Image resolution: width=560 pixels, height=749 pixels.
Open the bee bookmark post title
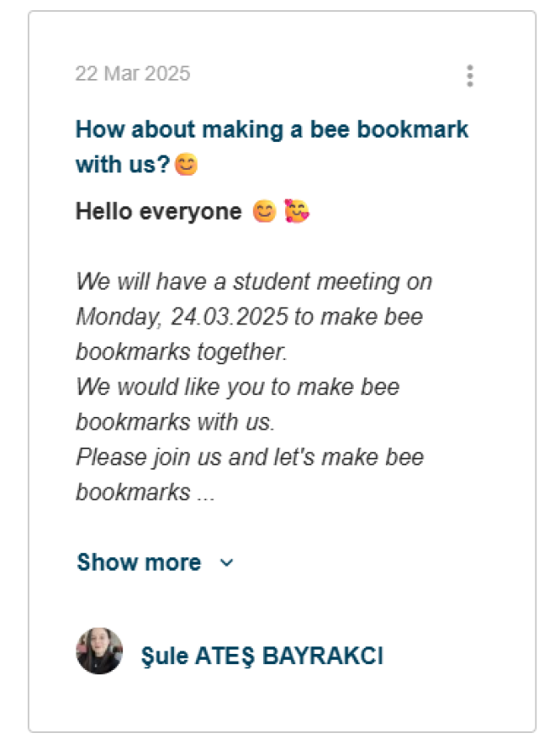(x=272, y=147)
